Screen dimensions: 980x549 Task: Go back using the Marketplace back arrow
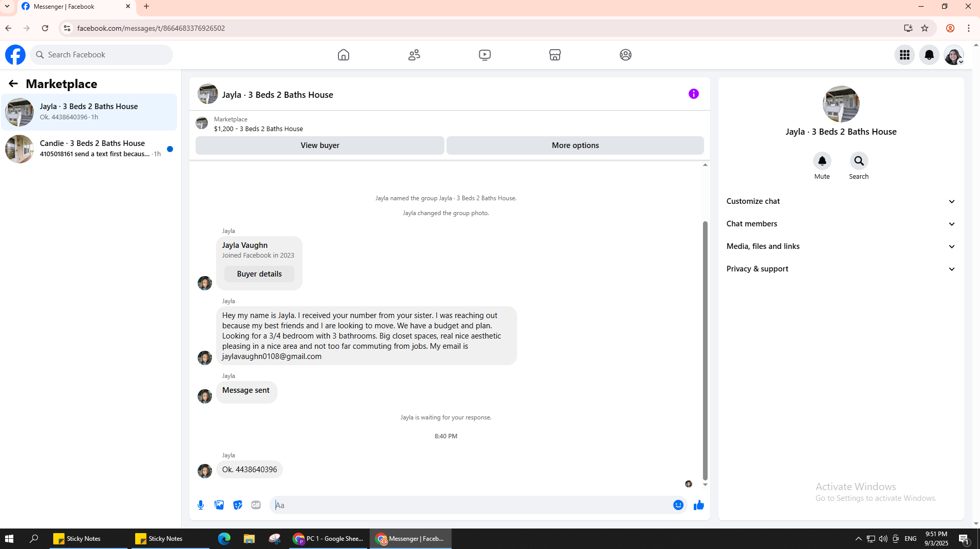tap(13, 83)
